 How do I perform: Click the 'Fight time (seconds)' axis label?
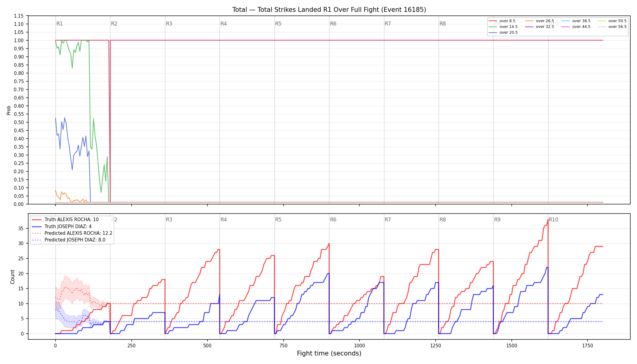(329, 353)
